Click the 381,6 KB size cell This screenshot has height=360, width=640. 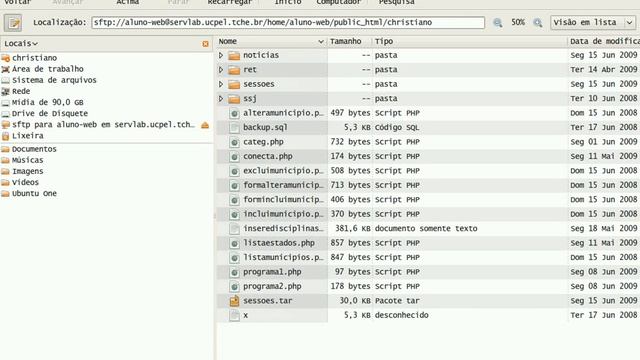[352, 229]
